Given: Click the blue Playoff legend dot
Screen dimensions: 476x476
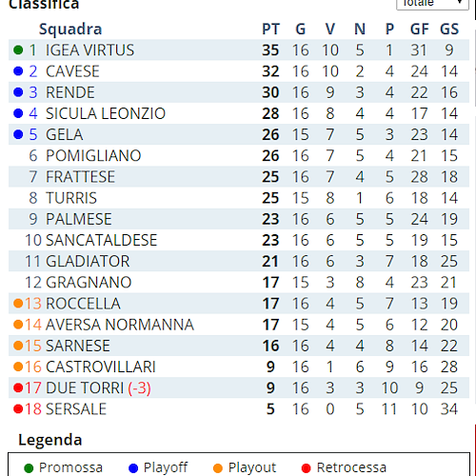Looking at the screenshot, I should (133, 468).
